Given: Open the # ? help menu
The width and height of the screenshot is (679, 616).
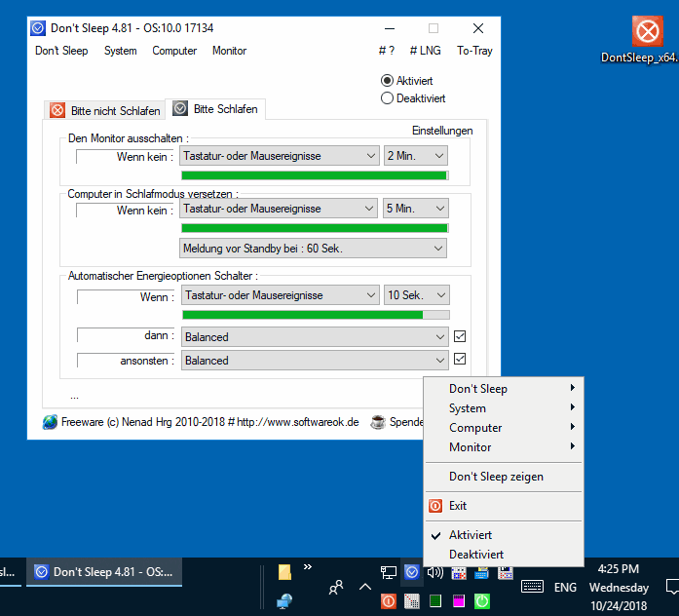Looking at the screenshot, I should [387, 51].
